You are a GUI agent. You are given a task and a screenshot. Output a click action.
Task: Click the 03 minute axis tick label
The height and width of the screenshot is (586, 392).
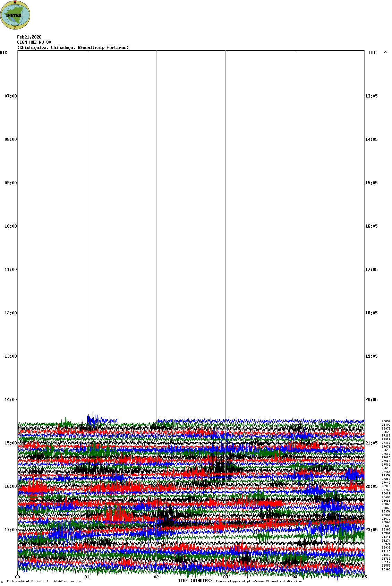click(x=226, y=577)
